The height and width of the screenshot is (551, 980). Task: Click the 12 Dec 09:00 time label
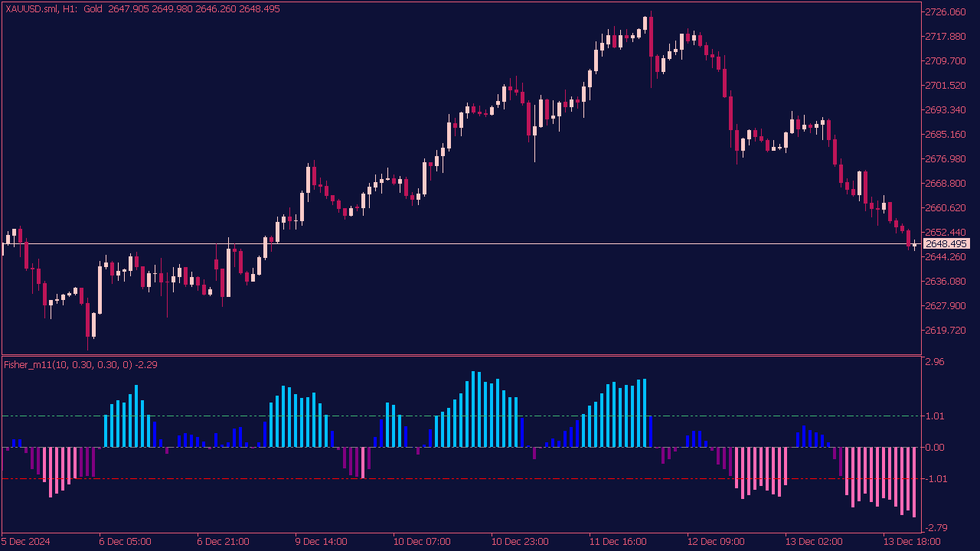tap(716, 542)
